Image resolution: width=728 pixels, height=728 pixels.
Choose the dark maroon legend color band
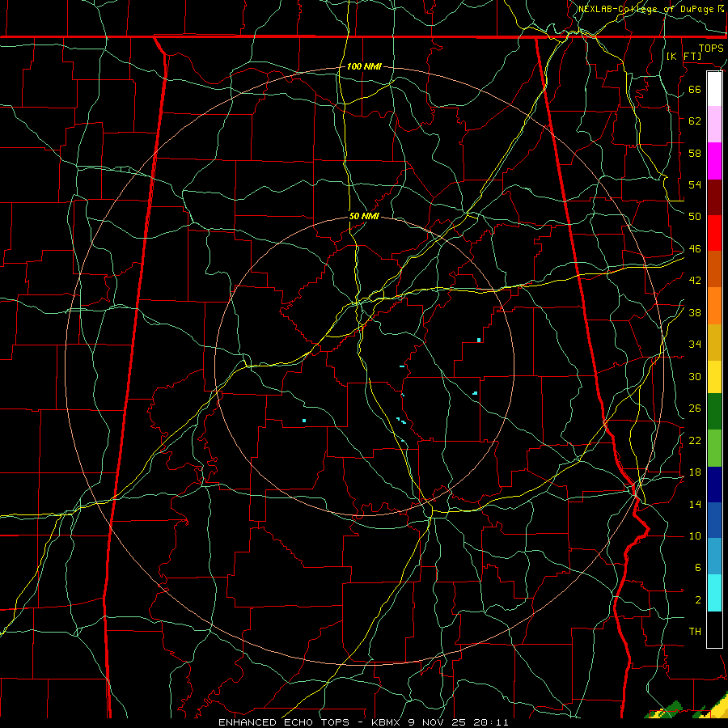tap(714, 197)
